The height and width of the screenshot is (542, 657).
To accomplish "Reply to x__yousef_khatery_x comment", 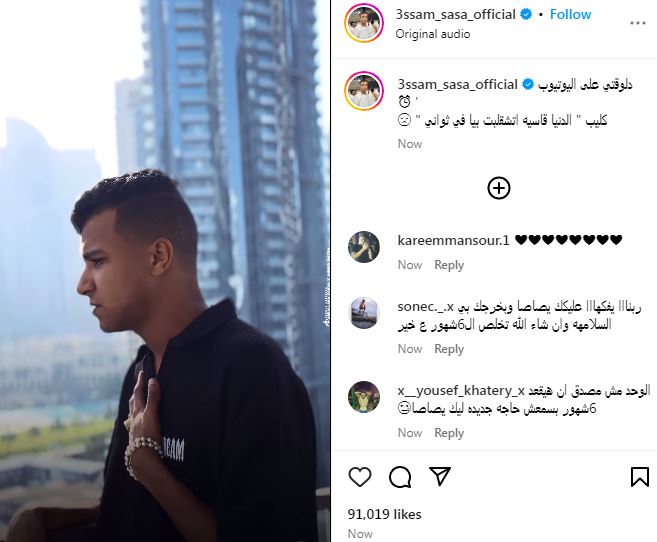I will pos(449,433).
